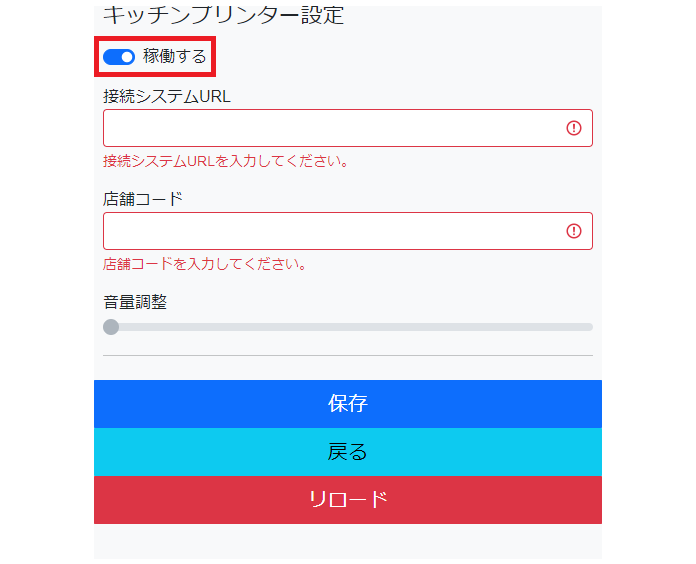Click the 音量調整 slider handle

point(111,327)
